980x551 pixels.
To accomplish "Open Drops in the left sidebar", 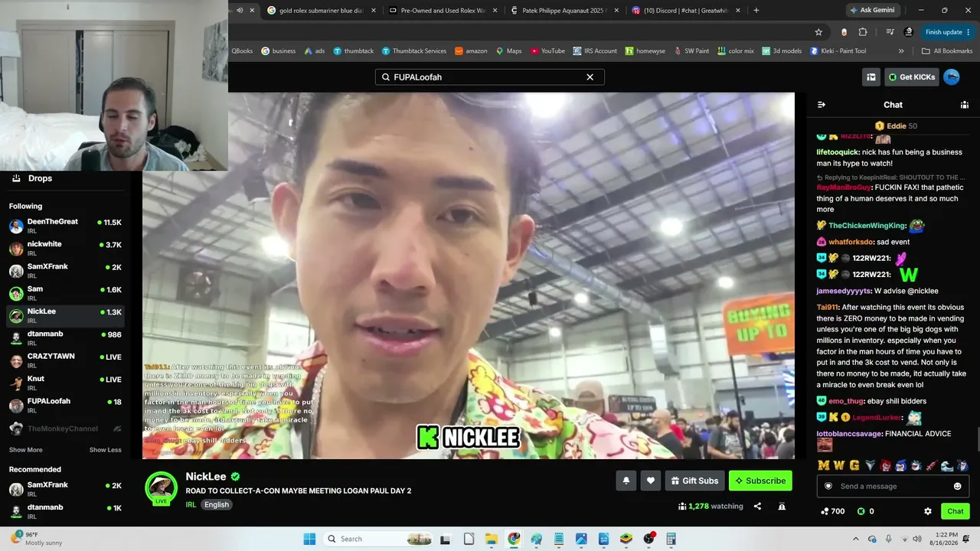I will pos(65,178).
